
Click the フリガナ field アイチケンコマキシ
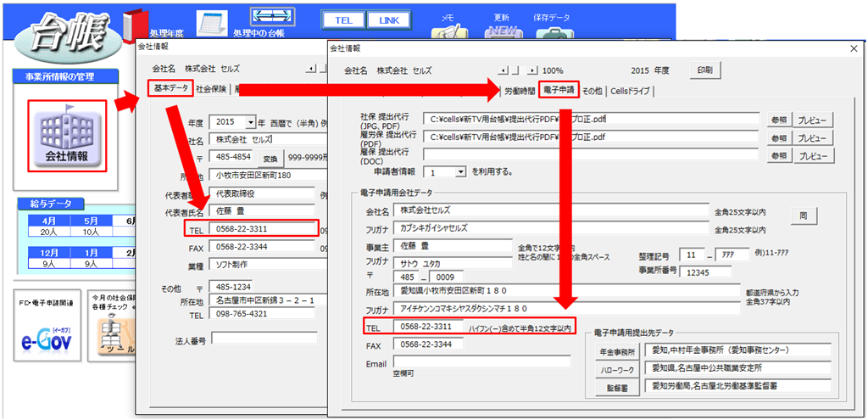coord(567,308)
